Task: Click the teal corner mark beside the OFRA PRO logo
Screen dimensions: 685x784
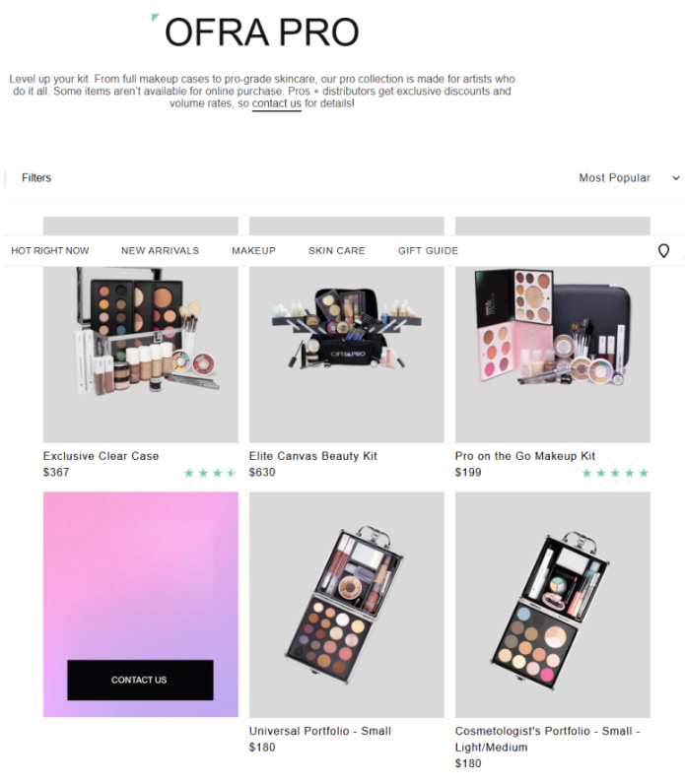Action: coord(155,18)
